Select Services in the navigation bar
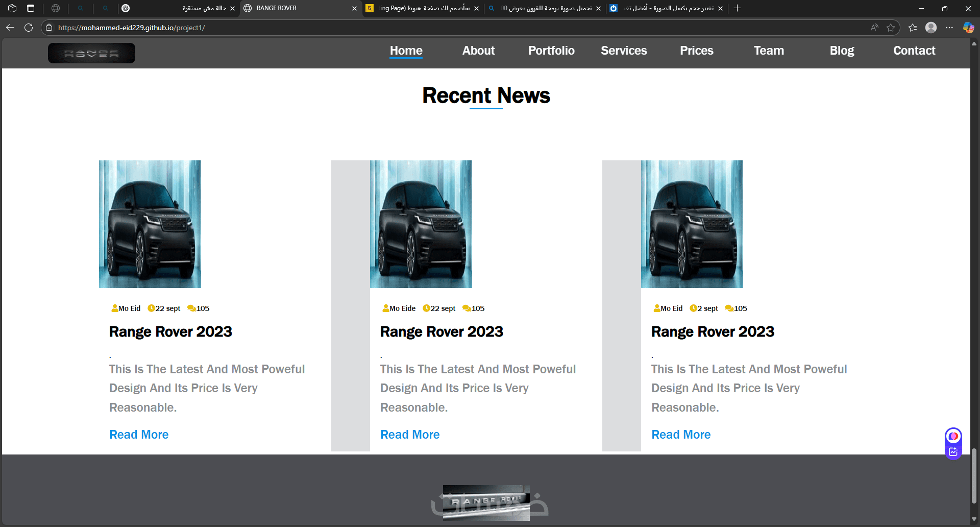Image resolution: width=980 pixels, height=527 pixels. (x=624, y=51)
